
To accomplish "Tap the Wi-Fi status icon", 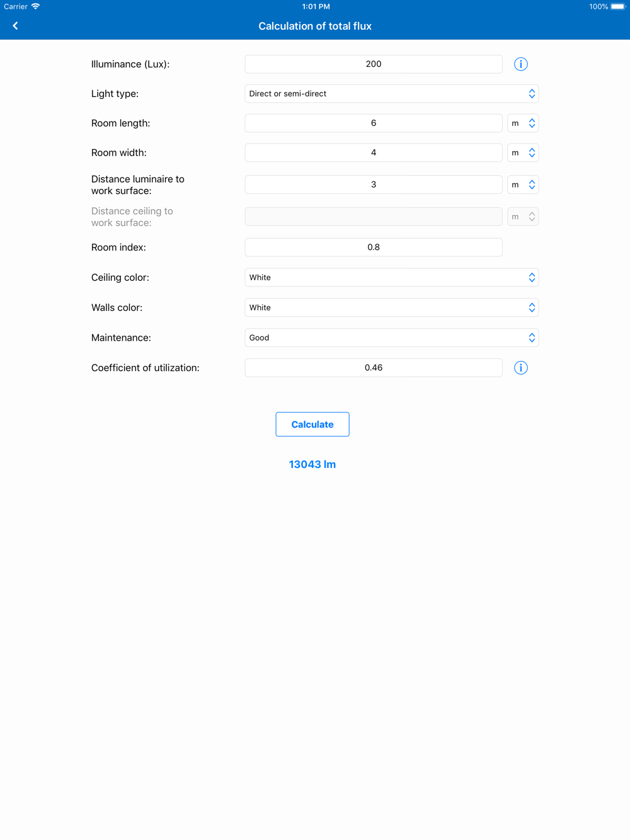I will tap(36, 6).
